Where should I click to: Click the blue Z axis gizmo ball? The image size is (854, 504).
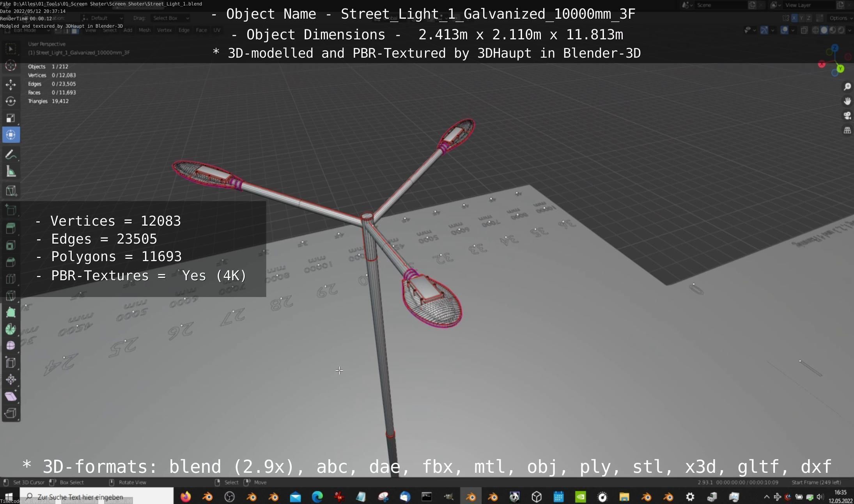pyautogui.click(x=834, y=48)
